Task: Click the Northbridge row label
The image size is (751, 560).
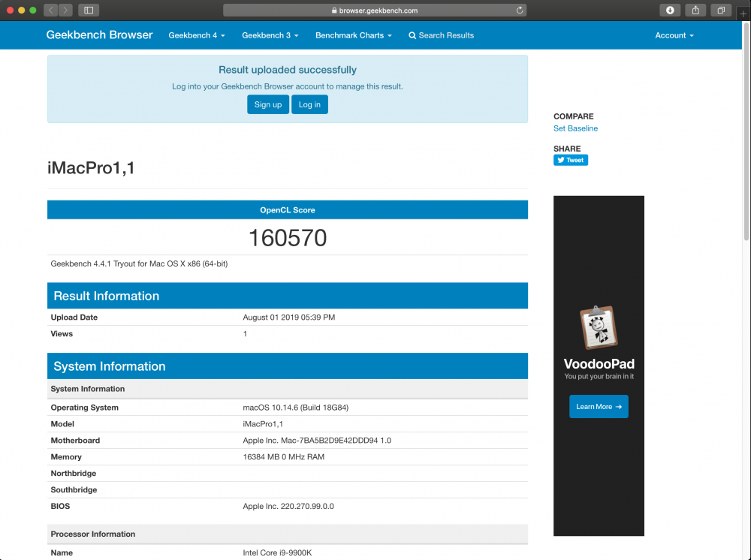Action: pos(74,474)
